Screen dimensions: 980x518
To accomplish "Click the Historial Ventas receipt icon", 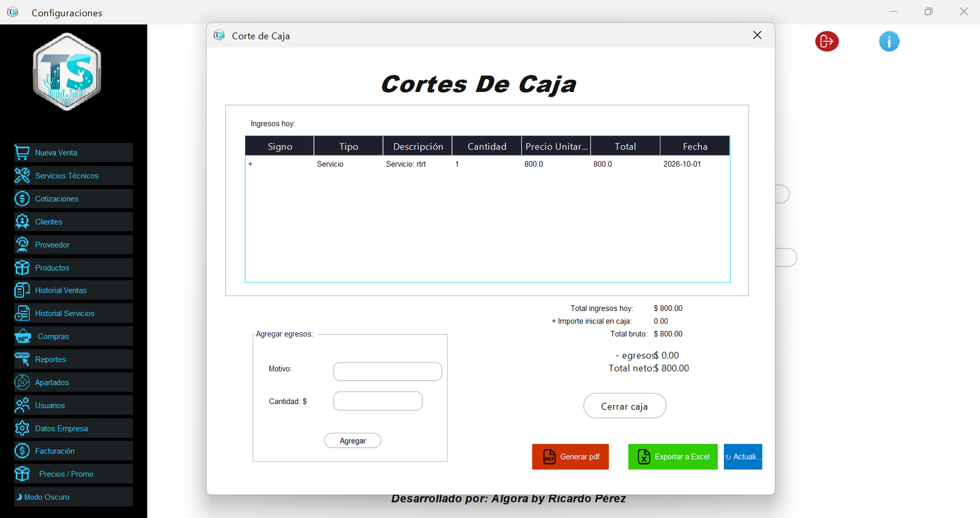I will point(22,291).
